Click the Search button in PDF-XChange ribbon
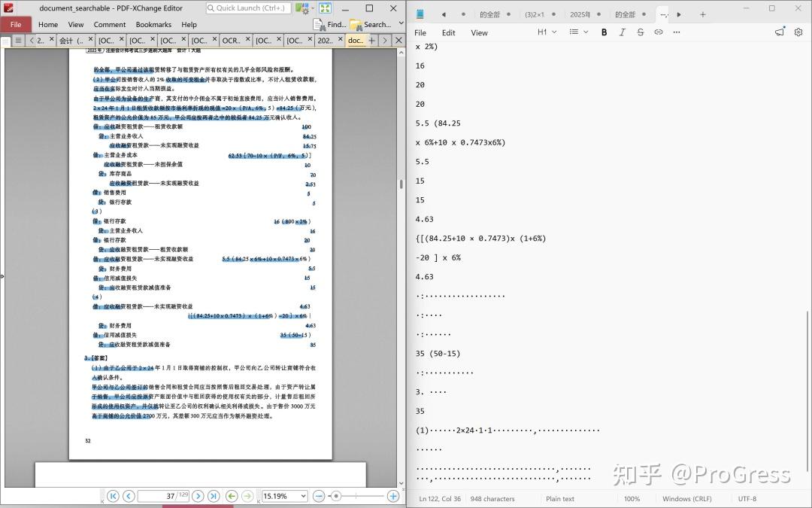Image resolution: width=812 pixels, height=508 pixels. 371,24
